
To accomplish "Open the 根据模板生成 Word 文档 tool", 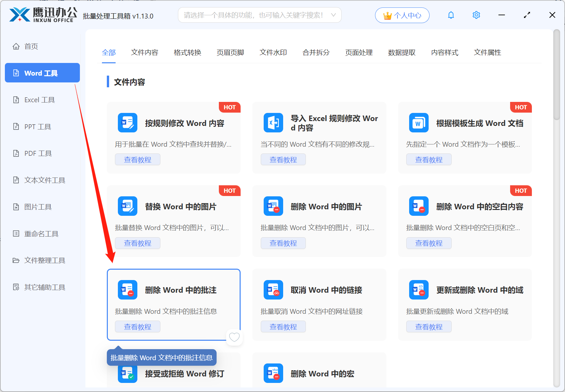I will [x=480, y=123].
